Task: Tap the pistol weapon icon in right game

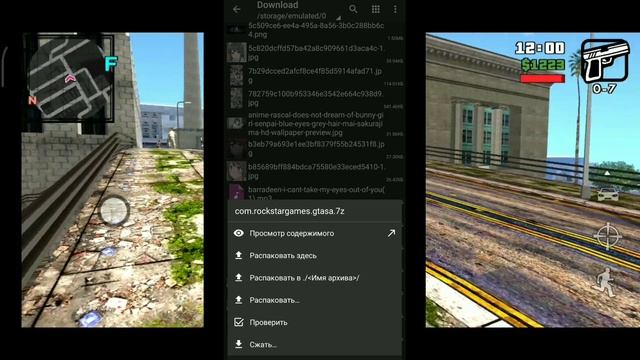Action: pyautogui.click(x=605, y=61)
